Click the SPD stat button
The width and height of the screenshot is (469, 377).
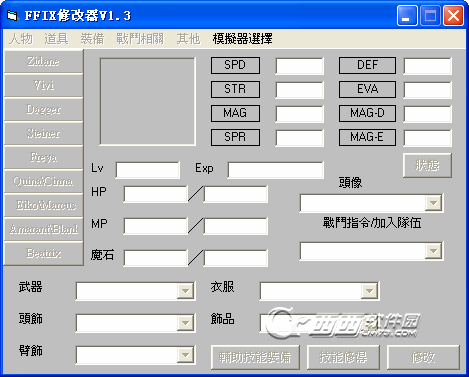click(235, 65)
